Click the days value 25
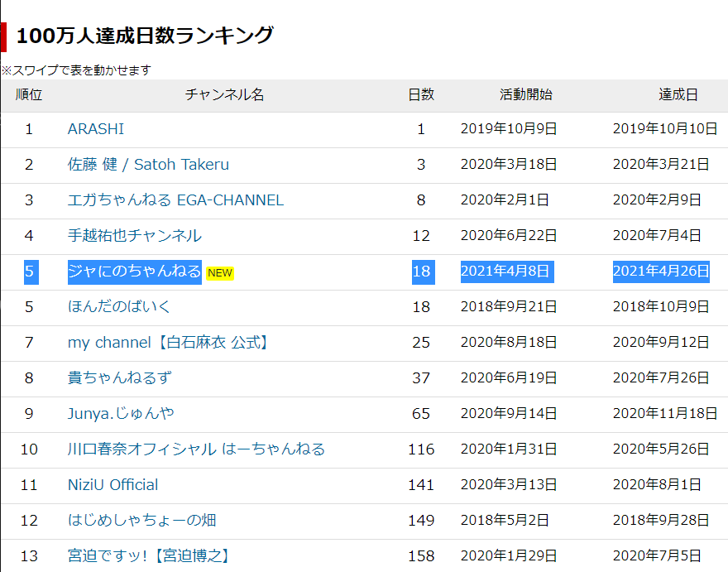 pyautogui.click(x=421, y=343)
